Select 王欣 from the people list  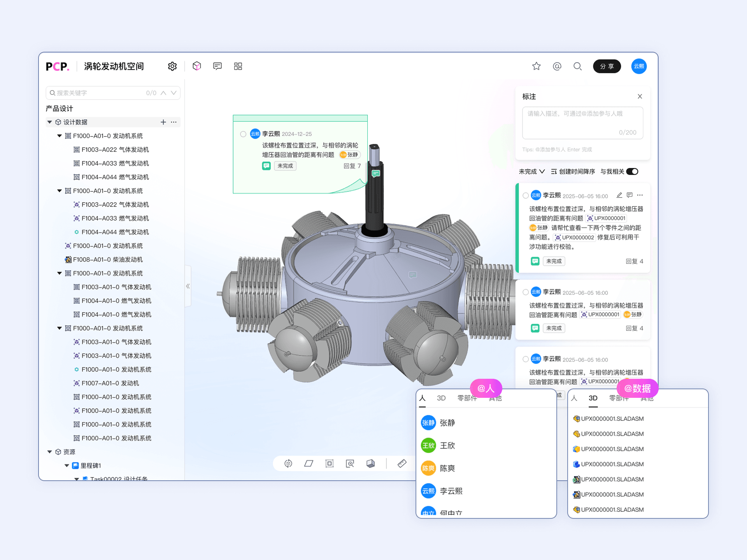(x=447, y=446)
